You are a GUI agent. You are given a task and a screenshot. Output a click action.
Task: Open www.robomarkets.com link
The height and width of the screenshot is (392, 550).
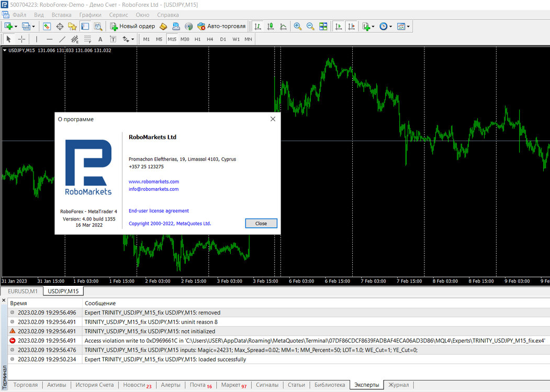coord(154,181)
